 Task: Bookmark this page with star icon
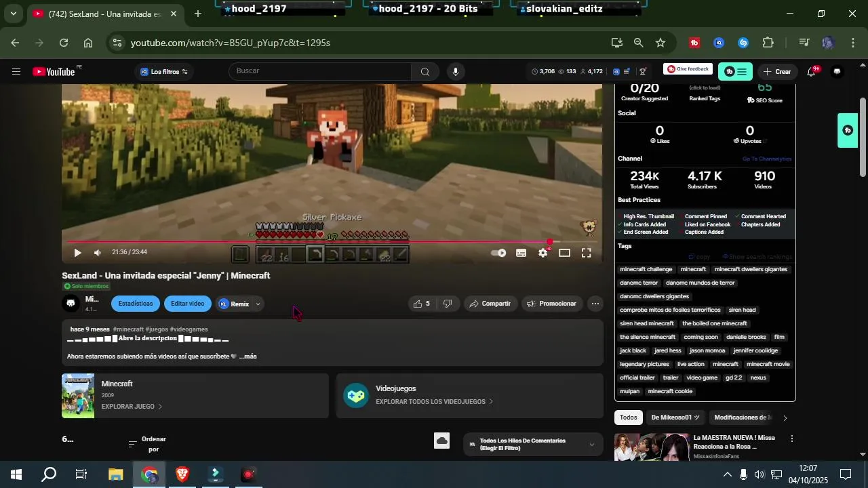pos(660,43)
